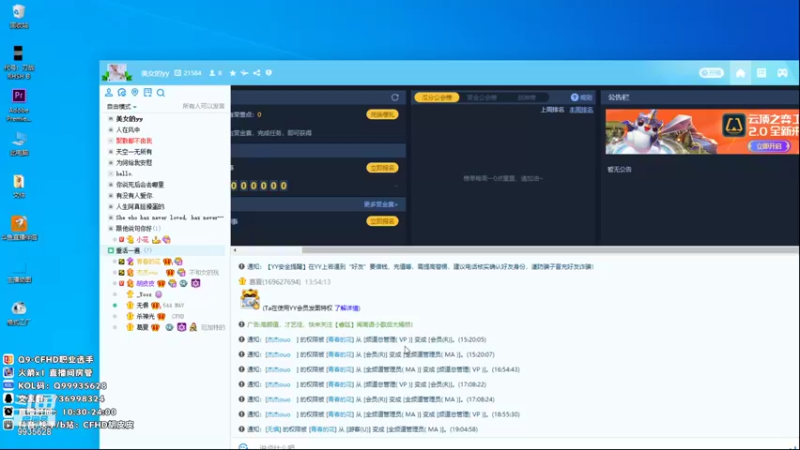The width and height of the screenshot is (800, 450).
Task: Expand the 天空一无所有 channel node icon
Action: click(111, 152)
